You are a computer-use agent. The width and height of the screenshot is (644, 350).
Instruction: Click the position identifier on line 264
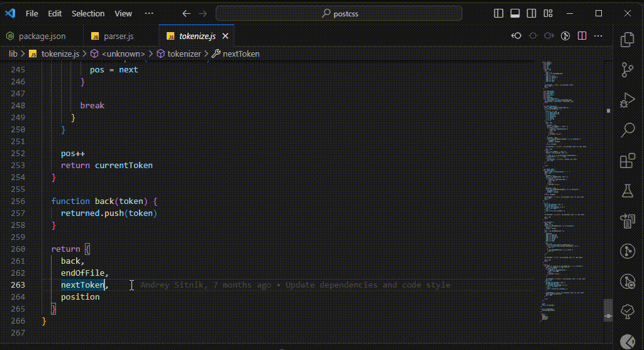tap(80, 297)
